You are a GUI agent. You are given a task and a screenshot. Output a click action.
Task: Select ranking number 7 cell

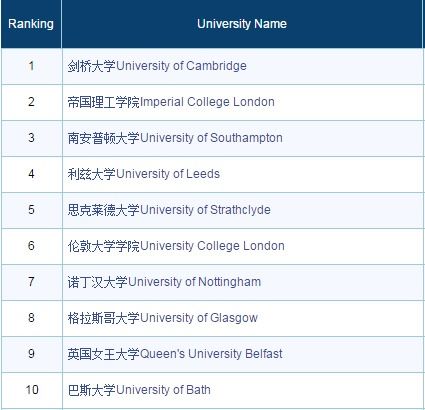31,282
